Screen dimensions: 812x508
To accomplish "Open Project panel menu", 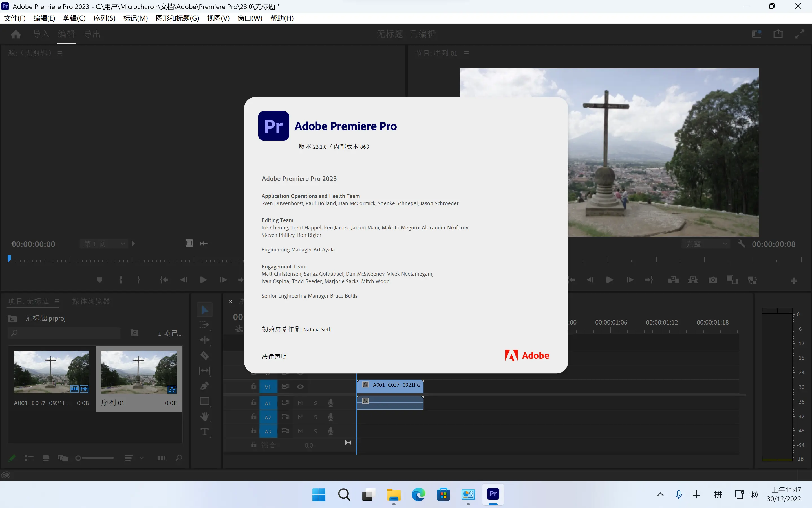I will 57,301.
